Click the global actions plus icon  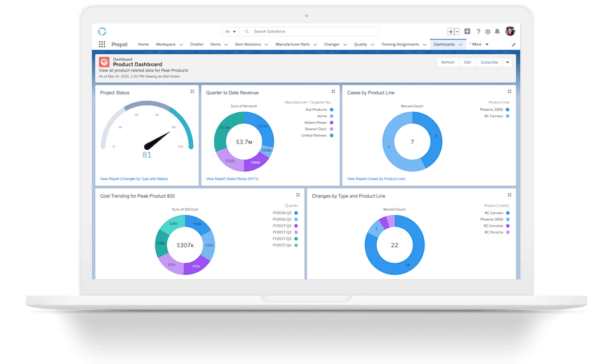[x=467, y=31]
